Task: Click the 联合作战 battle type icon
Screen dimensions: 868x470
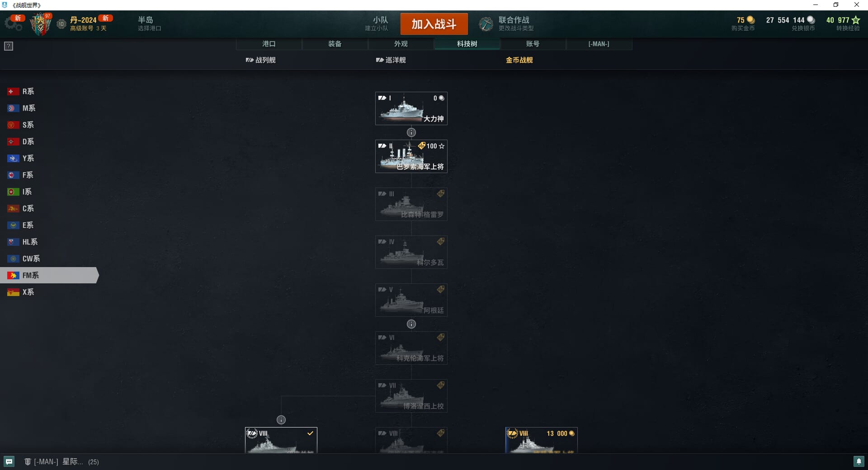Action: click(486, 24)
